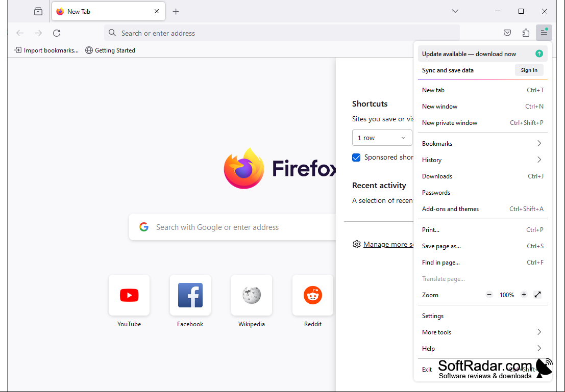Image resolution: width=565 pixels, height=392 pixels.
Task: Go back one page
Action: (x=20, y=33)
